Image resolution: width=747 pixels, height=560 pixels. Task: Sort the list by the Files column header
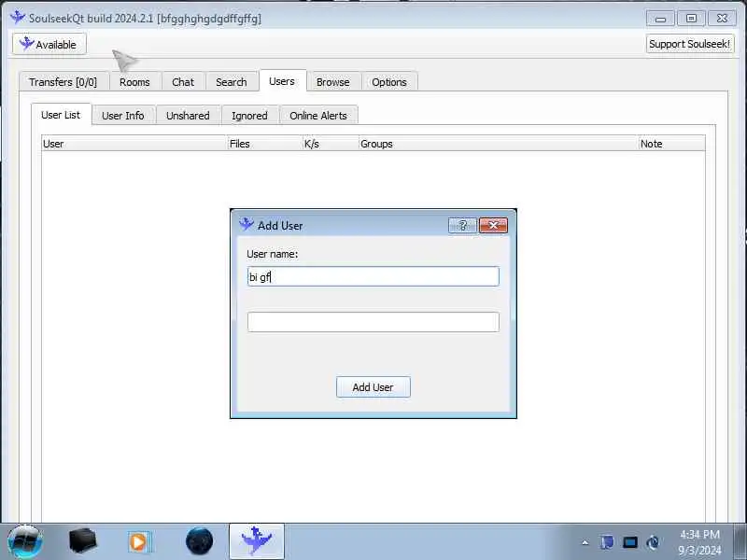click(x=265, y=144)
